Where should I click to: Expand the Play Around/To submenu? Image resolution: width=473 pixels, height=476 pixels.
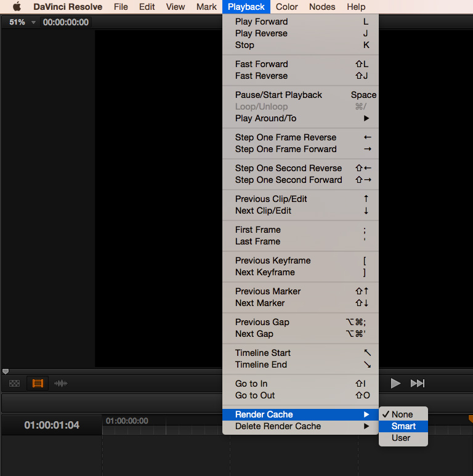pyautogui.click(x=301, y=118)
